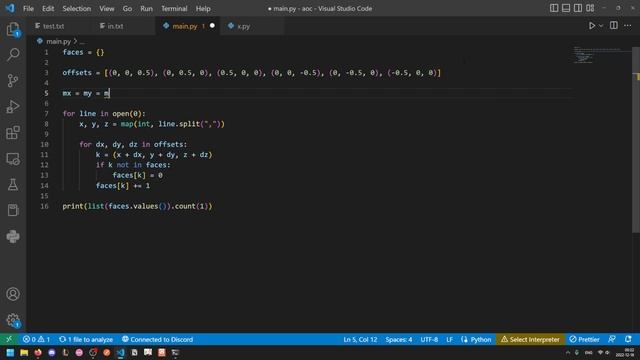The width and height of the screenshot is (640, 360).
Task: Open the View menu
Action: (x=107, y=9)
